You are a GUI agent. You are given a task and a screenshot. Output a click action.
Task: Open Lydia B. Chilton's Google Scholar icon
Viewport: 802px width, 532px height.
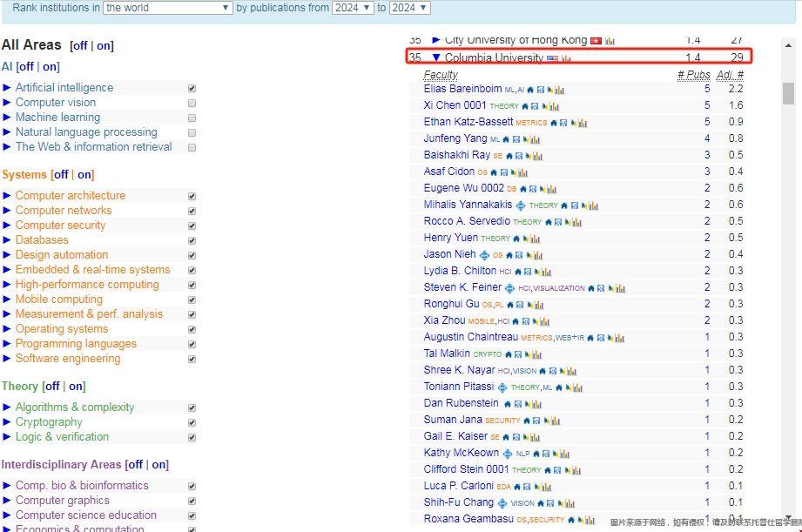pos(528,272)
